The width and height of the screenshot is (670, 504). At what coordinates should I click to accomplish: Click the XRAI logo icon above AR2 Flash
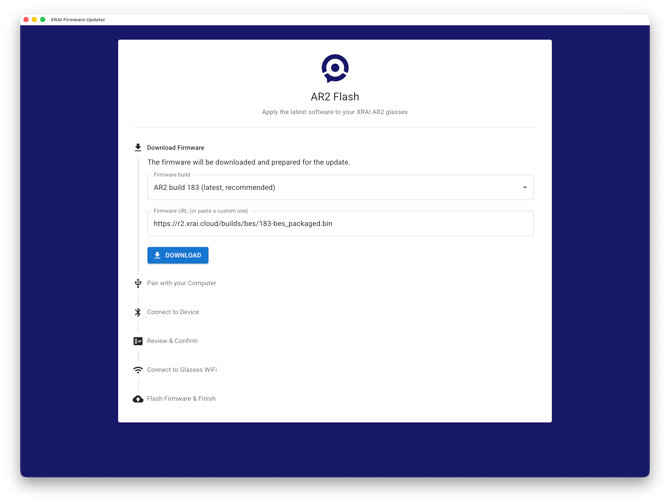pyautogui.click(x=335, y=68)
